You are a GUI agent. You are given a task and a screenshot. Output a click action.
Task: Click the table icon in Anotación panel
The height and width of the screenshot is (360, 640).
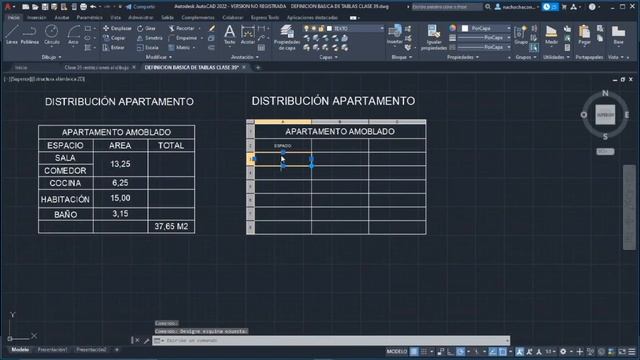coord(261,48)
